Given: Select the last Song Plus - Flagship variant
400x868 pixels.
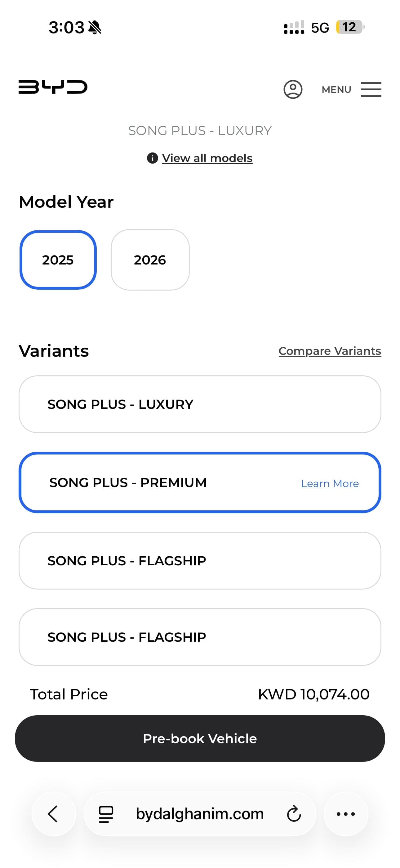Looking at the screenshot, I should pyautogui.click(x=200, y=637).
